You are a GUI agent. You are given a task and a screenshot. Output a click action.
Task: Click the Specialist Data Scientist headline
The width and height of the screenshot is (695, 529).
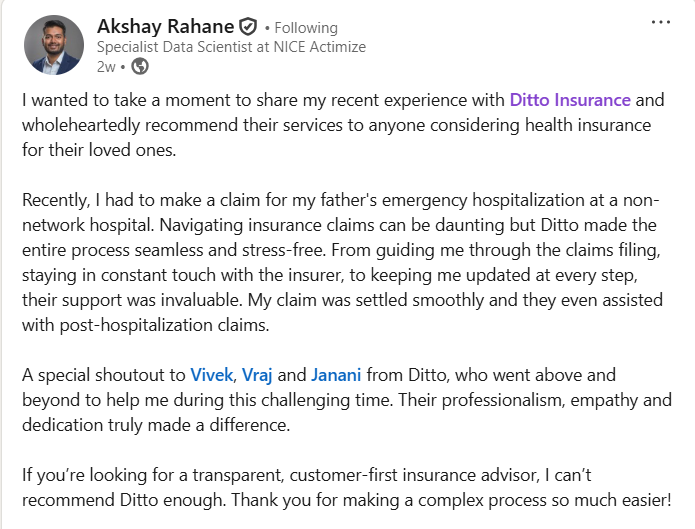coord(230,47)
